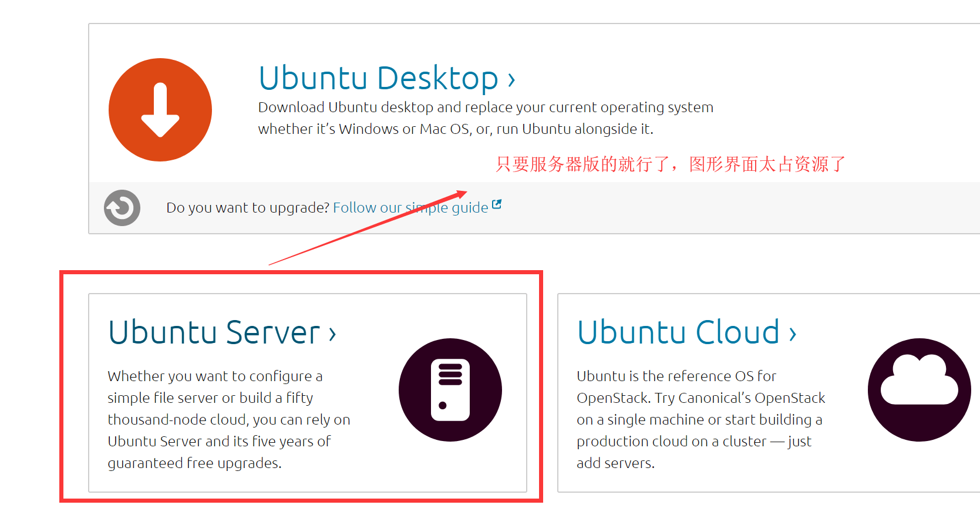The image size is (980, 525).
Task: Click the chevron beside Ubuntu Server
Action: coord(332,334)
